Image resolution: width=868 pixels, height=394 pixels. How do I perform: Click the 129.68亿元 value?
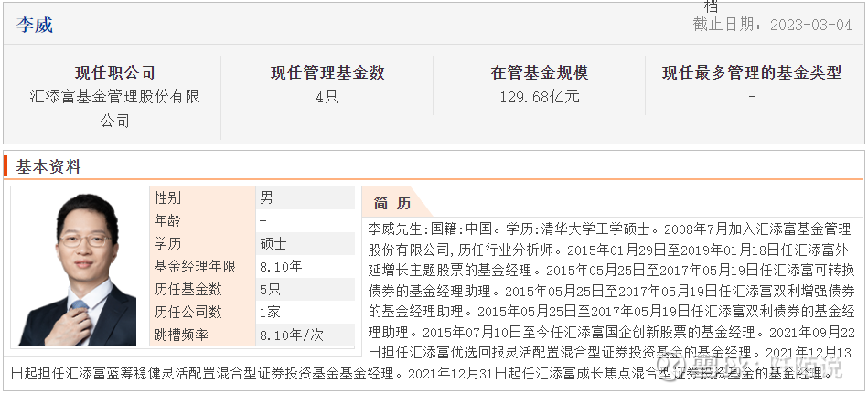pyautogui.click(x=540, y=97)
